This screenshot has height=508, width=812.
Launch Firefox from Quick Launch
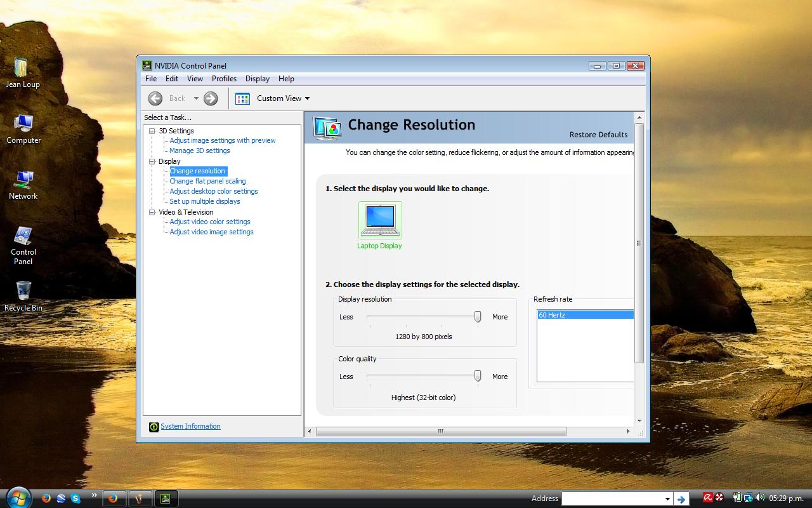tap(46, 498)
